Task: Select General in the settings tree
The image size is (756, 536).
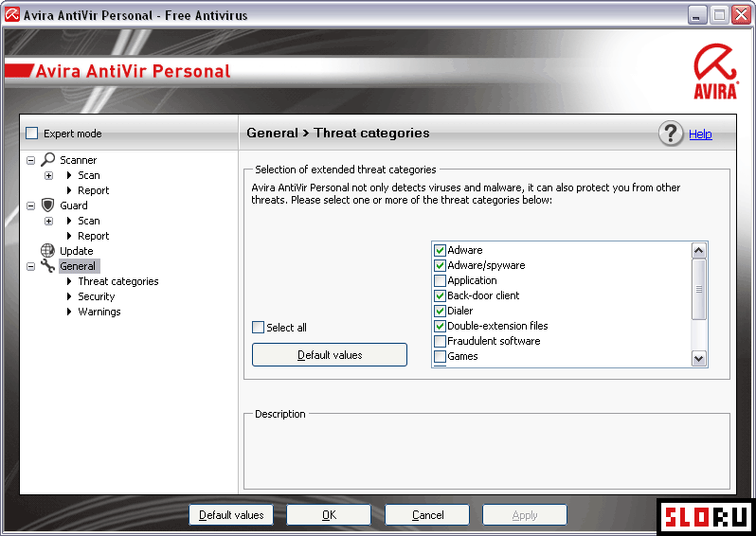Action: point(78,266)
